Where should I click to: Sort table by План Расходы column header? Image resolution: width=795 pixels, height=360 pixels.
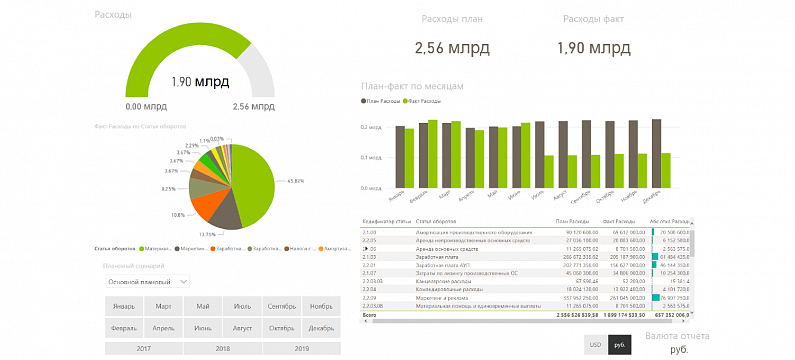click(x=572, y=222)
